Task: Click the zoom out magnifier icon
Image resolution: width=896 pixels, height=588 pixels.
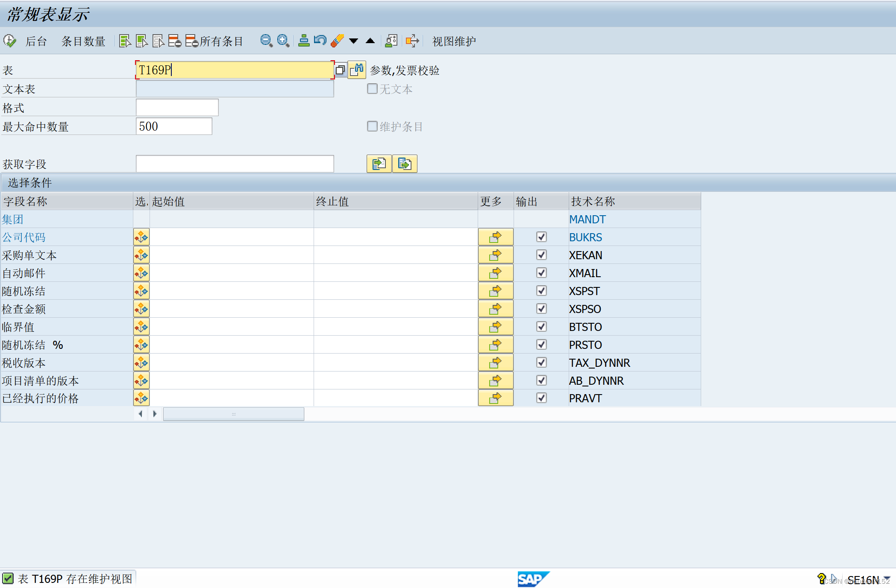Action: [x=266, y=41]
